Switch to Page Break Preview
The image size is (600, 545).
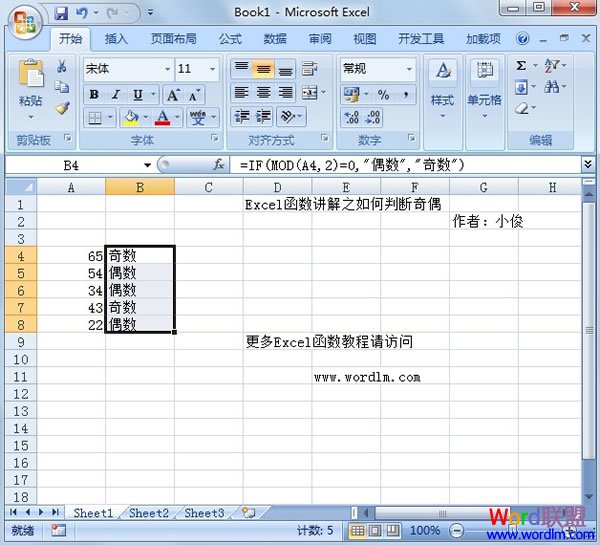pos(393,530)
